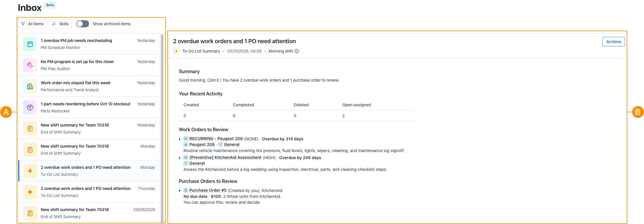Click the asset icon before Peugeot 206

pos(186,144)
